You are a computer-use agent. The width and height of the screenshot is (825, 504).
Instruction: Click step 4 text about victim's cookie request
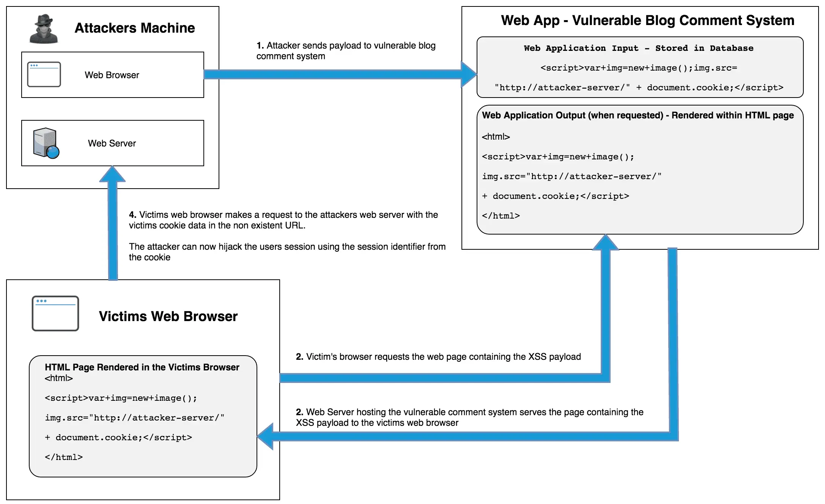pyautogui.click(x=283, y=220)
